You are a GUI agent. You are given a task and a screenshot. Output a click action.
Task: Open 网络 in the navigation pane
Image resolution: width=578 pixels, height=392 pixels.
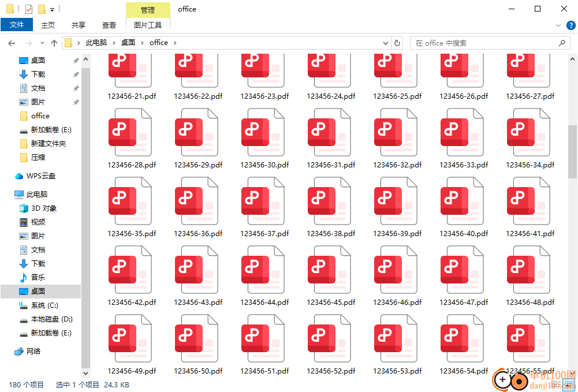[x=33, y=352]
